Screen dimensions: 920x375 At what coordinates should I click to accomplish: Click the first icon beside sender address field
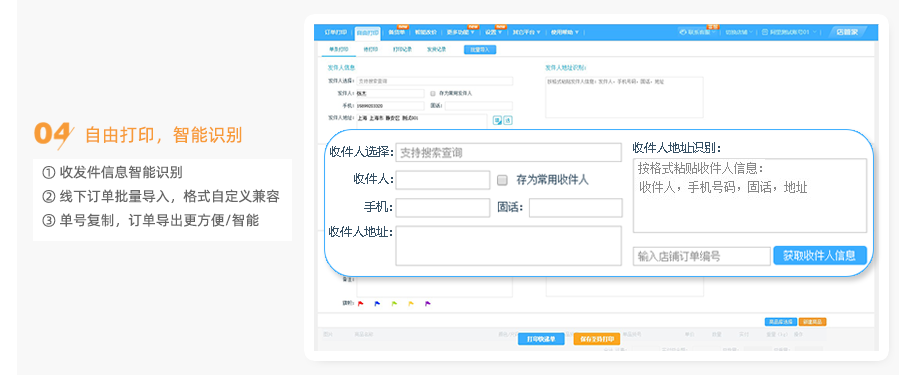(498, 120)
